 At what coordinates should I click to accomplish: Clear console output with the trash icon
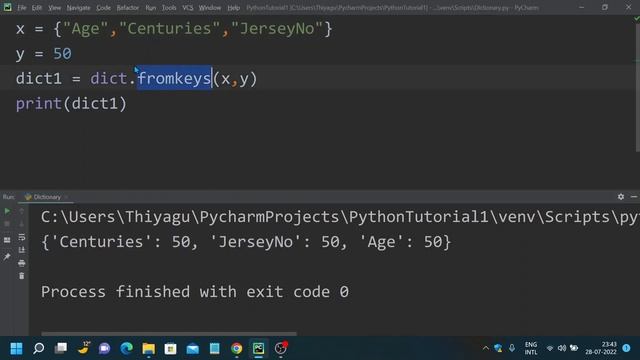[x=22, y=276]
